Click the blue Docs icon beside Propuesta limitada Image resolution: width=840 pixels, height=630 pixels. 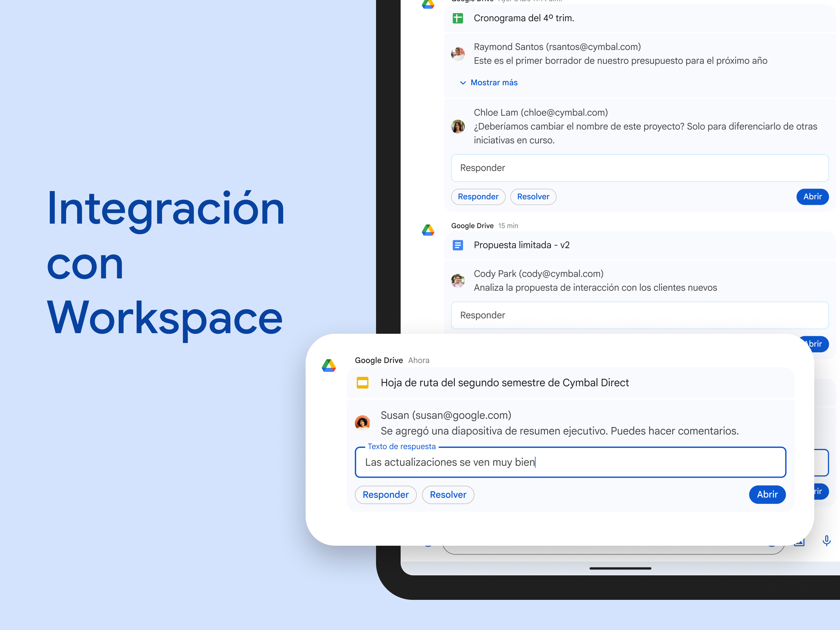458,245
